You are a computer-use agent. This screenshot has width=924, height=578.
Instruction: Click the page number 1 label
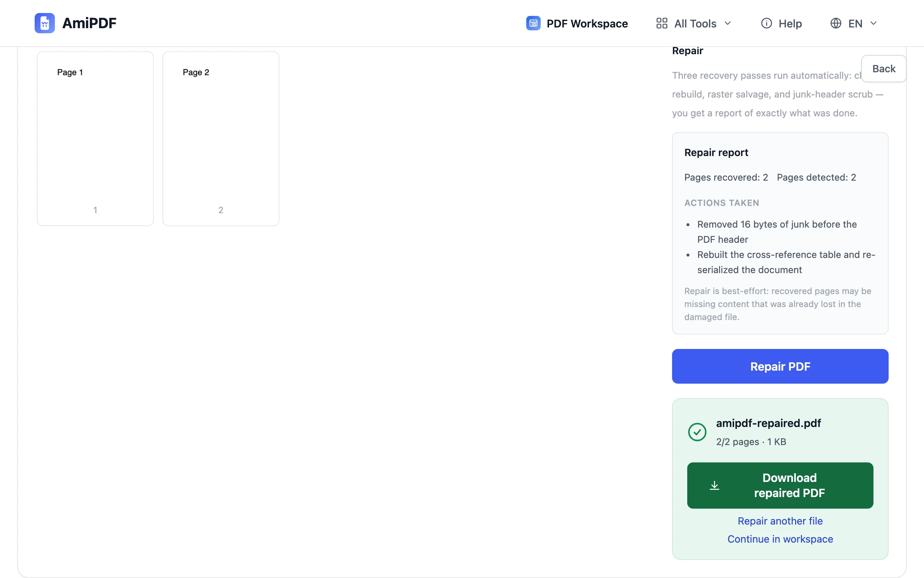tap(95, 210)
